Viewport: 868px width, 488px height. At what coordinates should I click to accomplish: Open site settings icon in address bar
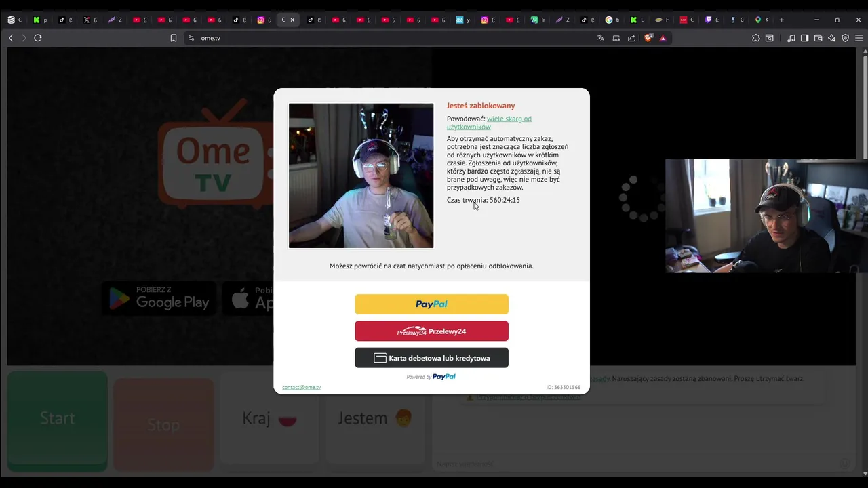(191, 38)
